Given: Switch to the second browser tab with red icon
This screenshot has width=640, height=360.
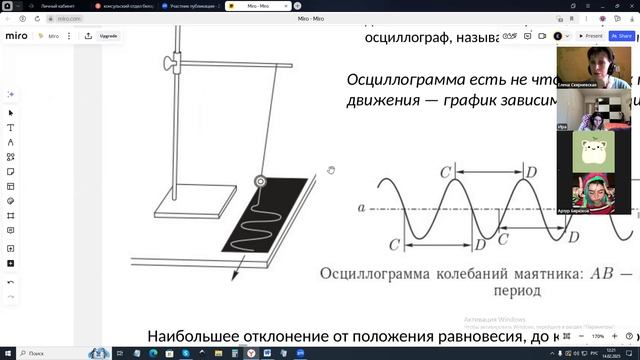Looking at the screenshot, I should coord(124,6).
